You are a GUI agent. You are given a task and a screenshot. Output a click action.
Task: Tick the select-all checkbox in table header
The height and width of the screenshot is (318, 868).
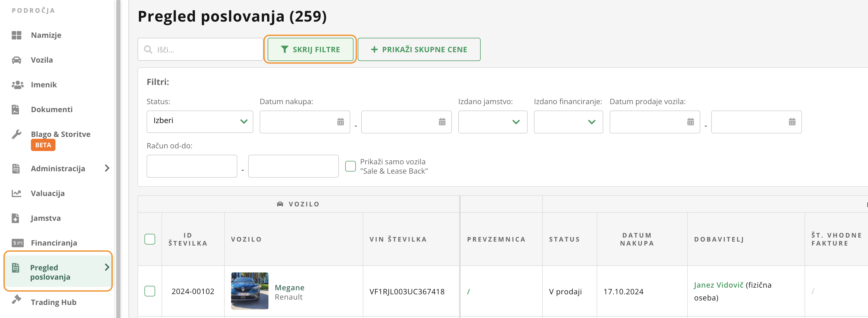(150, 239)
